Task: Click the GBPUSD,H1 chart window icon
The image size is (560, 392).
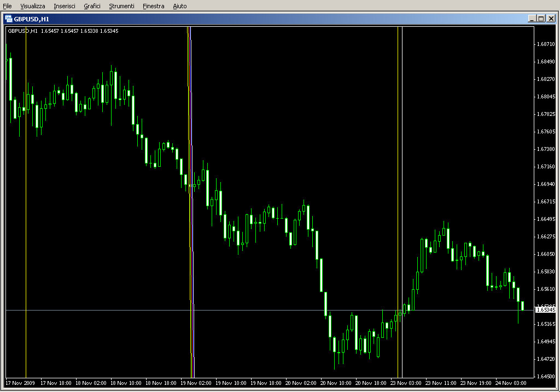Action: 9,19
